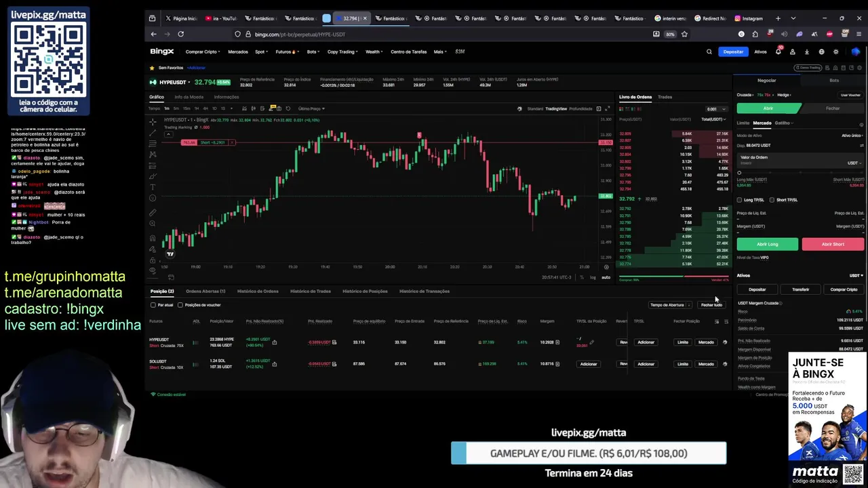Open the notifications bell

[778, 52]
